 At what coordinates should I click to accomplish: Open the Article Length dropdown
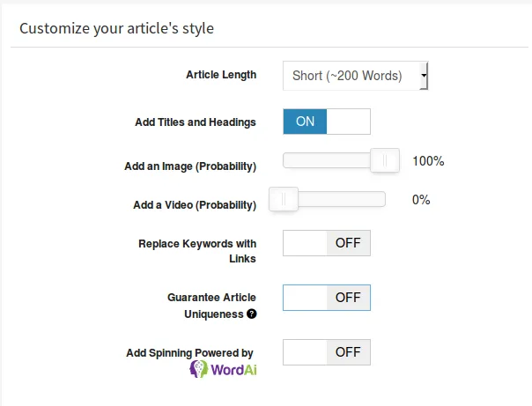(x=355, y=76)
